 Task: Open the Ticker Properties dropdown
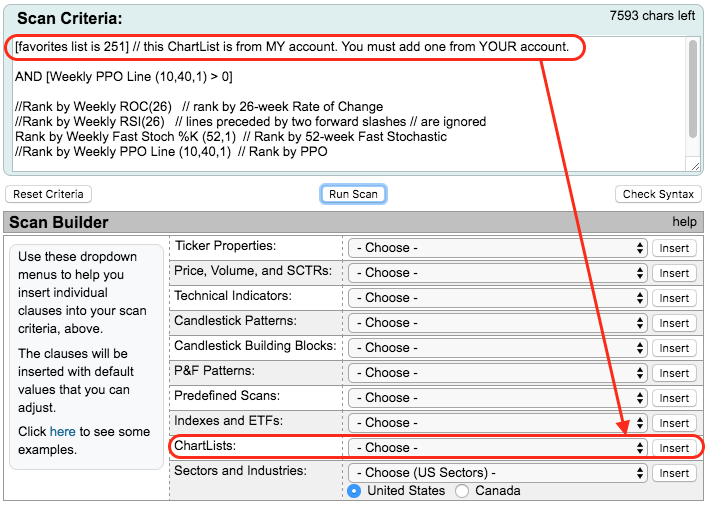click(497, 248)
